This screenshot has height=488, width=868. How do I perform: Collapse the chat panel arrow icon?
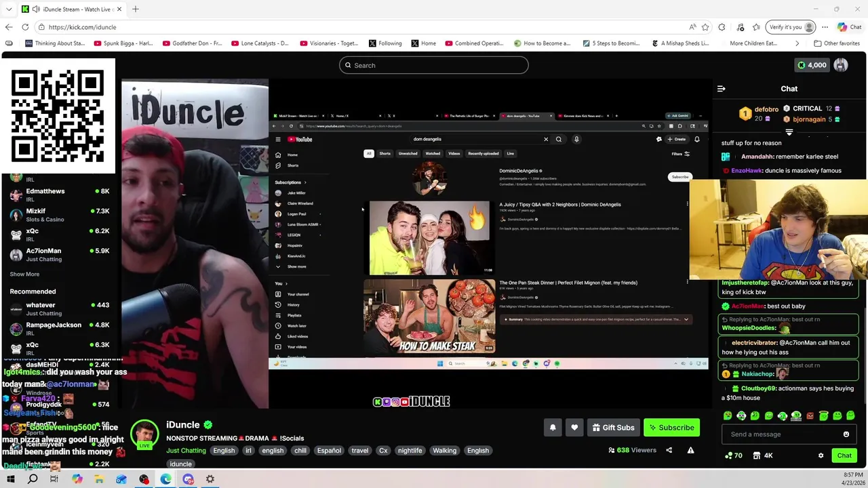coord(722,89)
